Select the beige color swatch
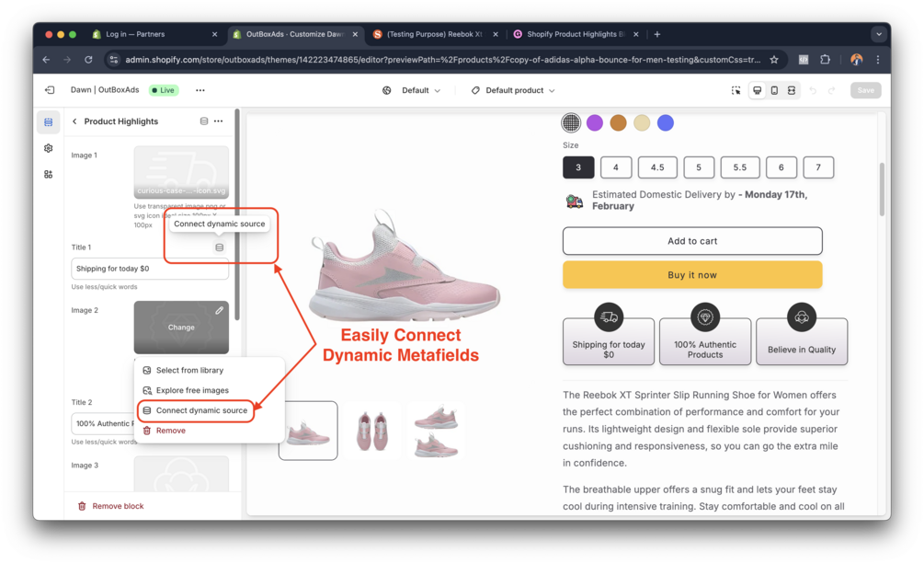 [642, 122]
